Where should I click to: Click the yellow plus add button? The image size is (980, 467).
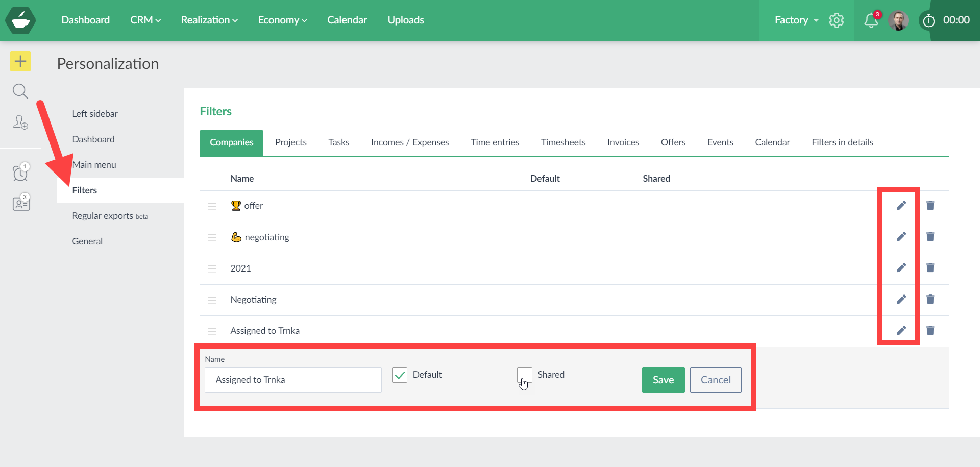click(20, 61)
